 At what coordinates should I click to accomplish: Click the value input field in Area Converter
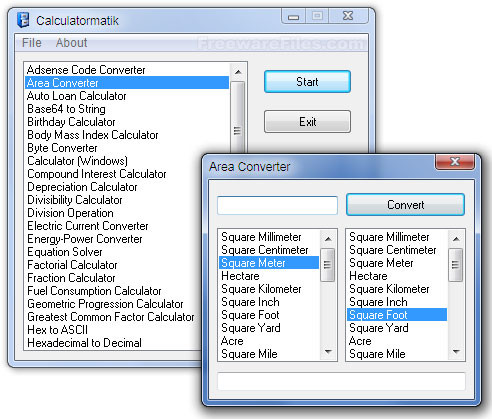coord(277,205)
